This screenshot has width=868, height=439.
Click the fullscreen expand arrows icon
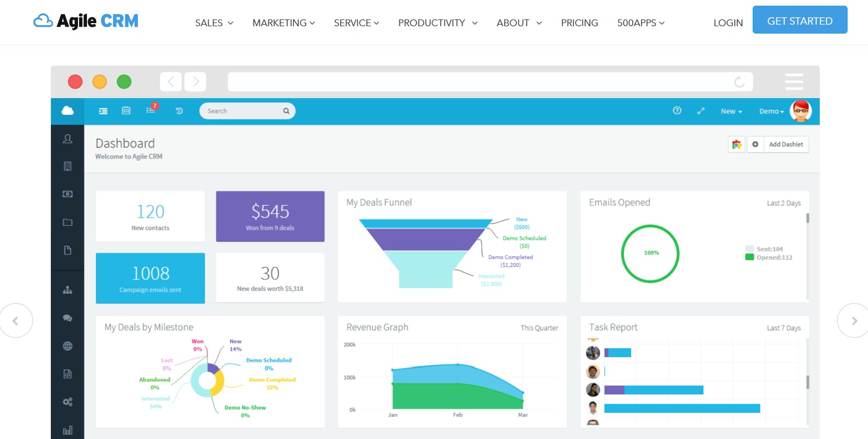point(701,111)
